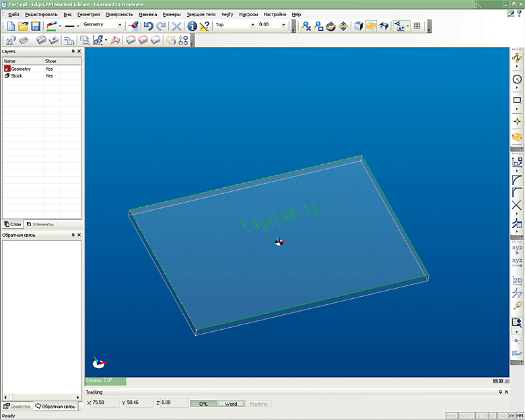Image resolution: width=525 pixels, height=420 pixels.
Task: Select the polyline tool in the right toolbar
Action: click(517, 58)
